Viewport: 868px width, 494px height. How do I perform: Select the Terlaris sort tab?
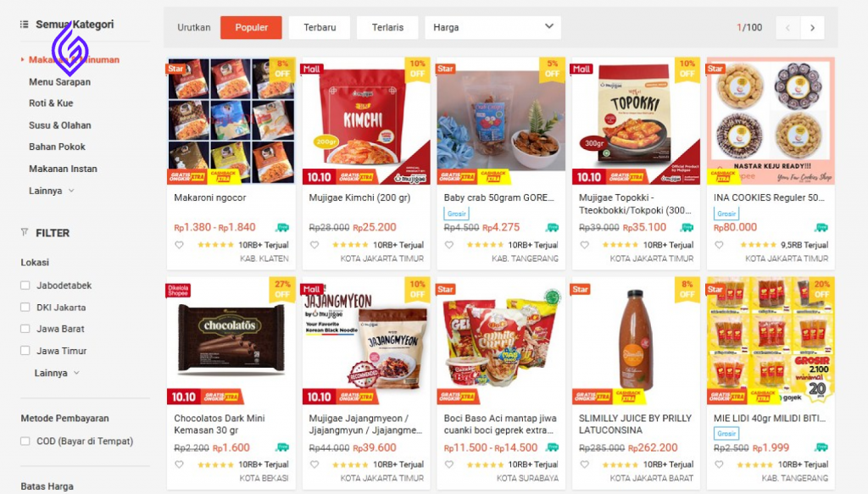387,28
